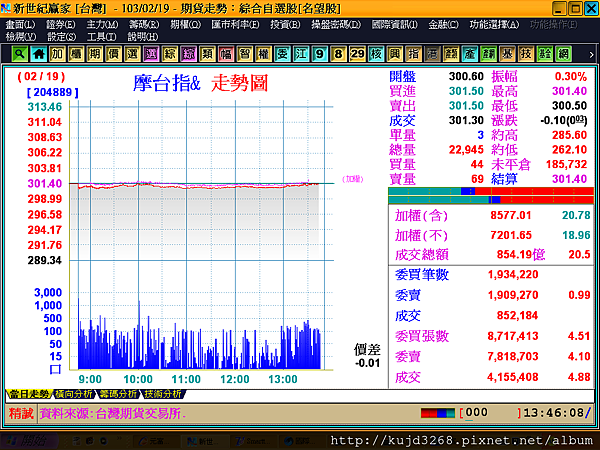Click the magenta 綜 toolbar icon

click(x=188, y=54)
